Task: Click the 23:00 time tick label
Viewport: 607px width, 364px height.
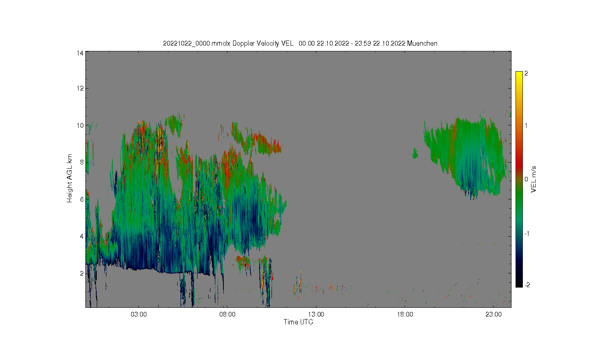Action: coord(494,314)
